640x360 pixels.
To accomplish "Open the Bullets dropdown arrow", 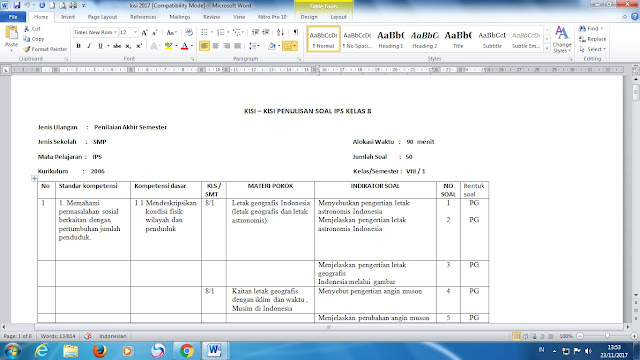I will click(x=212, y=32).
